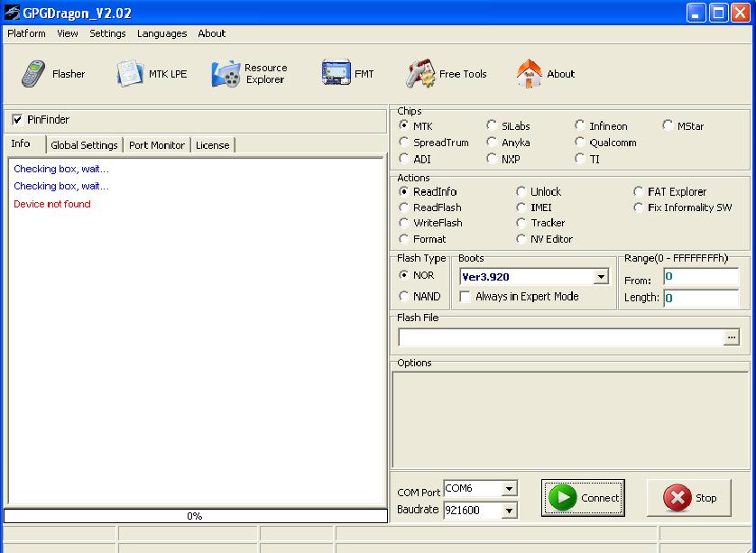756x553 pixels.
Task: Click the About house icon in toolbar
Action: pos(529,74)
